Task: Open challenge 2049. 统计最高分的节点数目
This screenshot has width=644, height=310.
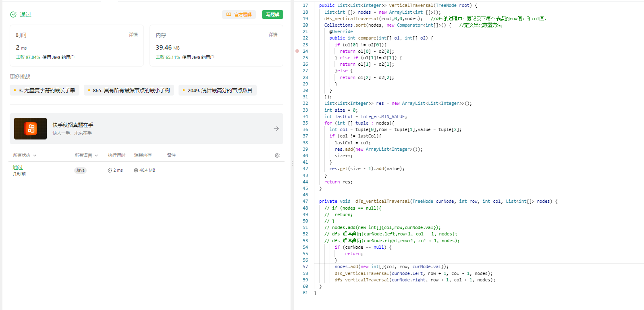Action: pos(218,90)
